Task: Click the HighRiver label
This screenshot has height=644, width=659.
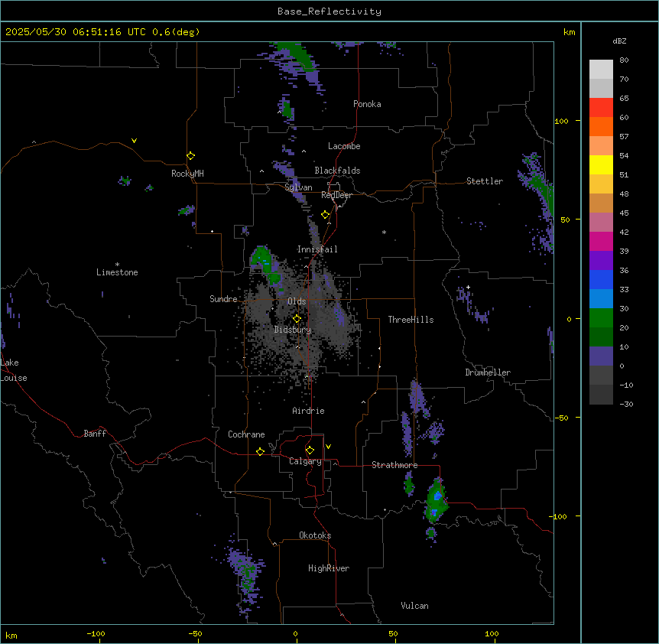Action: (329, 568)
